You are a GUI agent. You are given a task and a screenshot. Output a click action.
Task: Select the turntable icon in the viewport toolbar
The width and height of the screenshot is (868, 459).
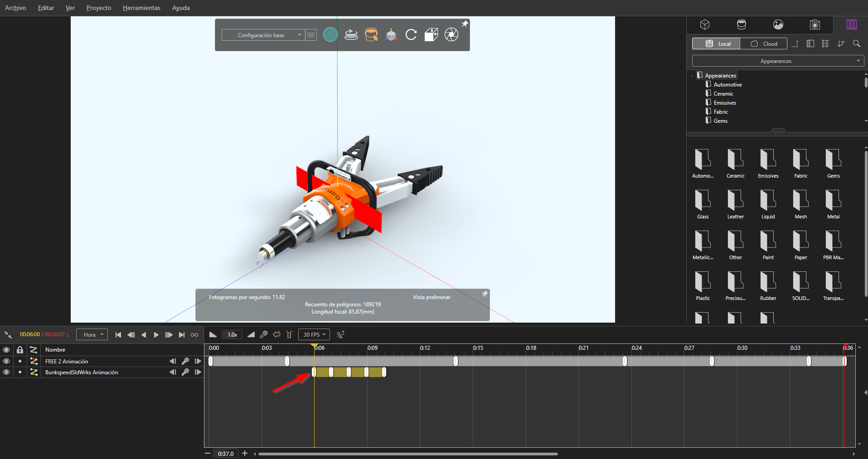click(351, 34)
